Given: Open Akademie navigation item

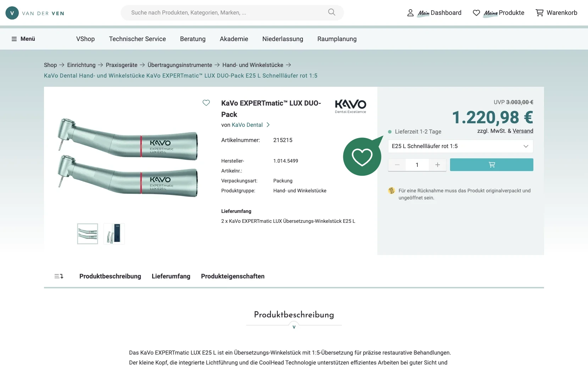Looking at the screenshot, I should 234,39.
